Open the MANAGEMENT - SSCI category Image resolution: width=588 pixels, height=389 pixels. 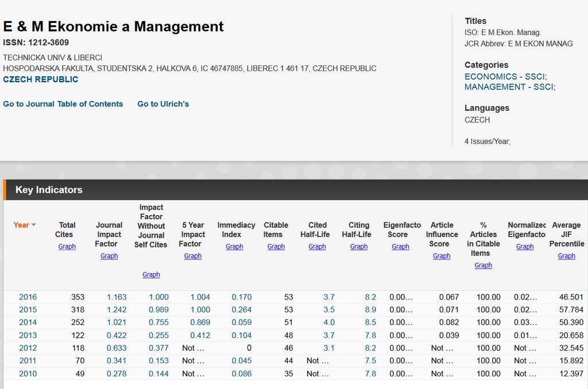pyautogui.click(x=510, y=87)
